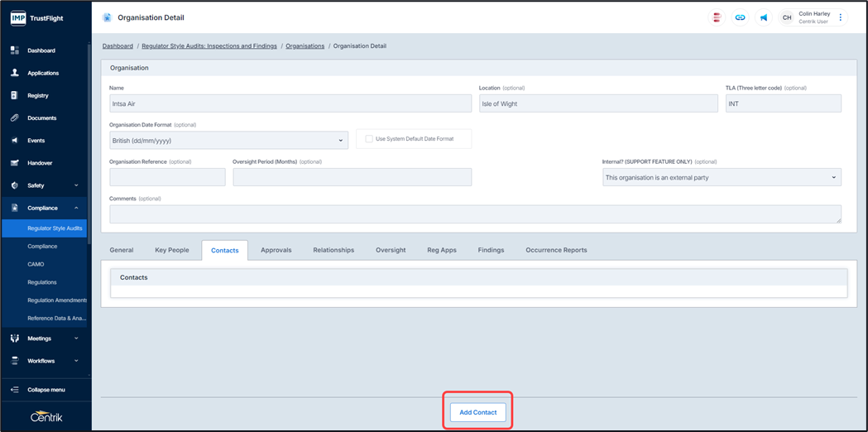Open the Internal organisation type dropdown
Image resolution: width=868 pixels, height=432 pixels.
(721, 177)
